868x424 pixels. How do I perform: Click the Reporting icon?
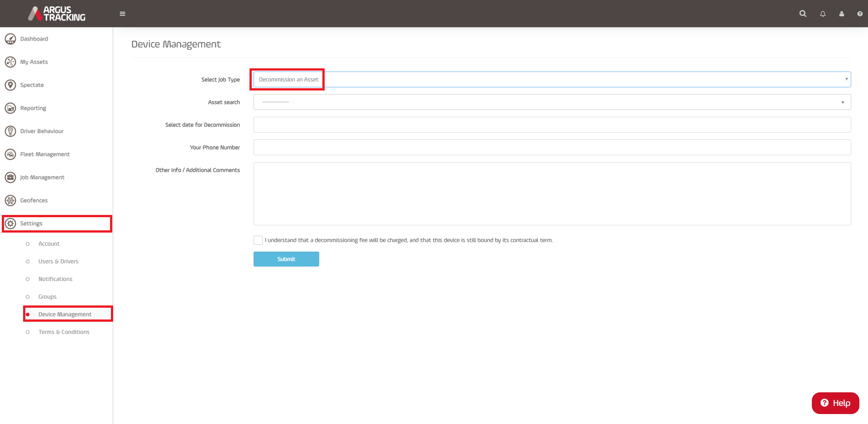(10, 108)
